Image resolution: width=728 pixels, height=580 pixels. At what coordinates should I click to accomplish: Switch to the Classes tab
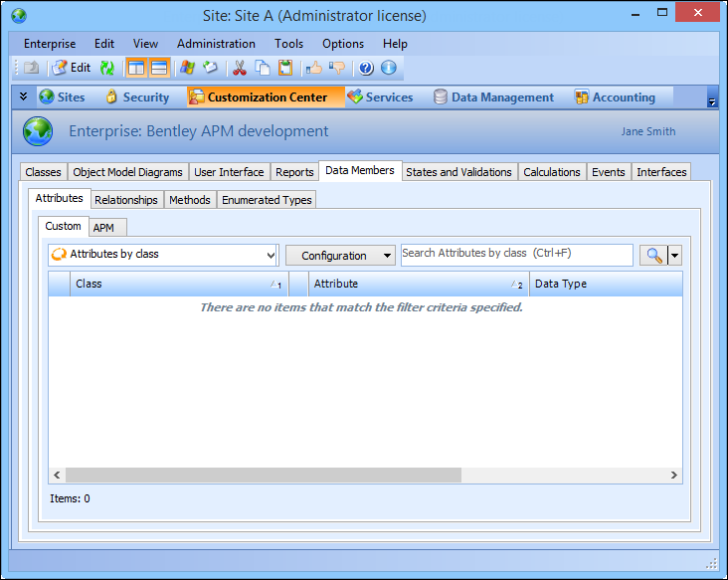point(43,172)
